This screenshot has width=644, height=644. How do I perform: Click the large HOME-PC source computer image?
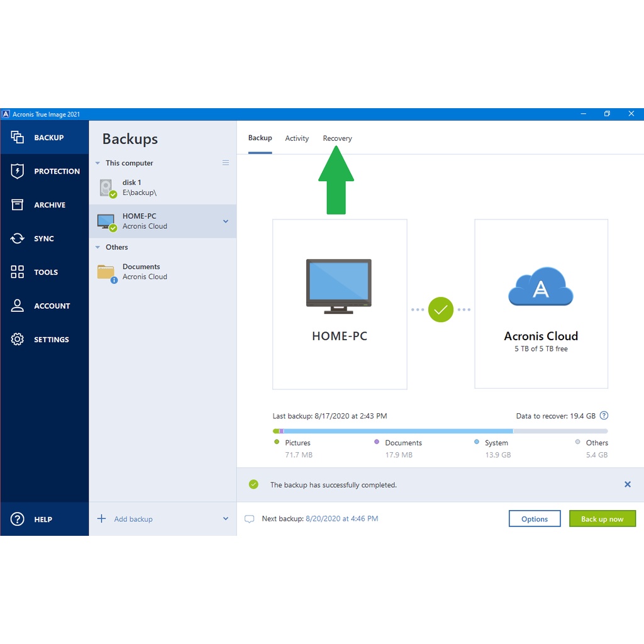click(339, 286)
